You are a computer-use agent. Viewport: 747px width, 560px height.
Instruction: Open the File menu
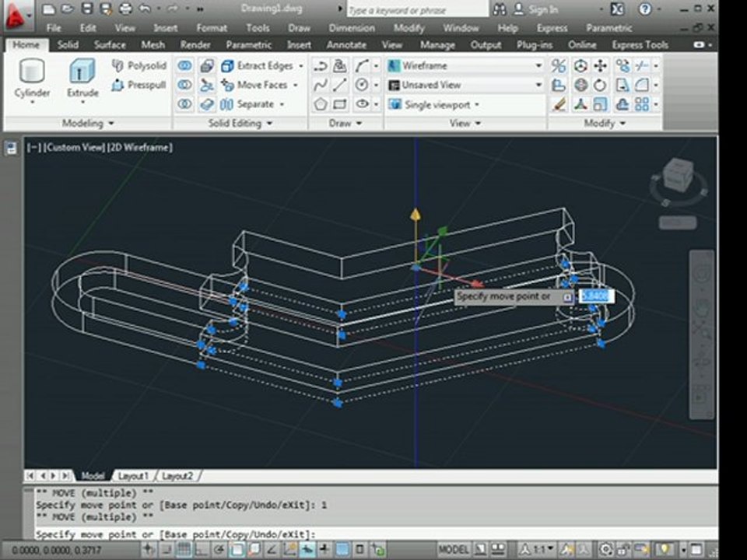pos(54,28)
